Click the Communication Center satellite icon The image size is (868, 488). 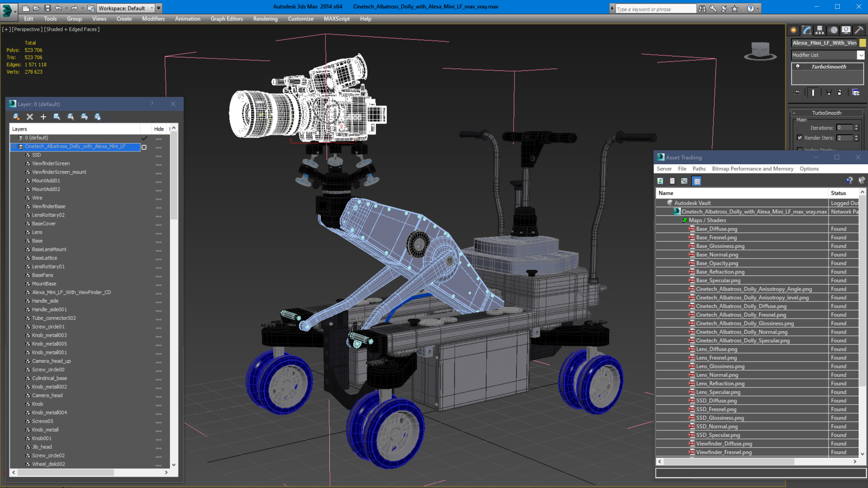(724, 9)
